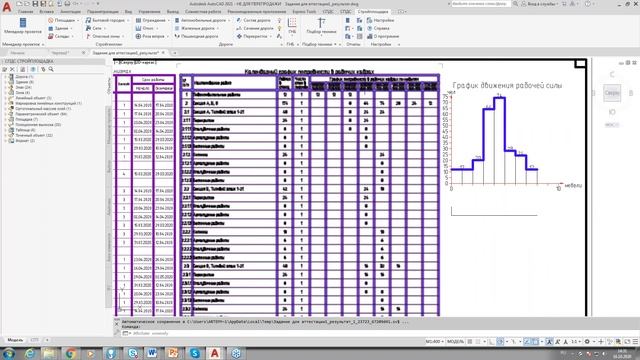Open the О программе tool
This screenshot has width=640, height=360.
click(383, 36)
